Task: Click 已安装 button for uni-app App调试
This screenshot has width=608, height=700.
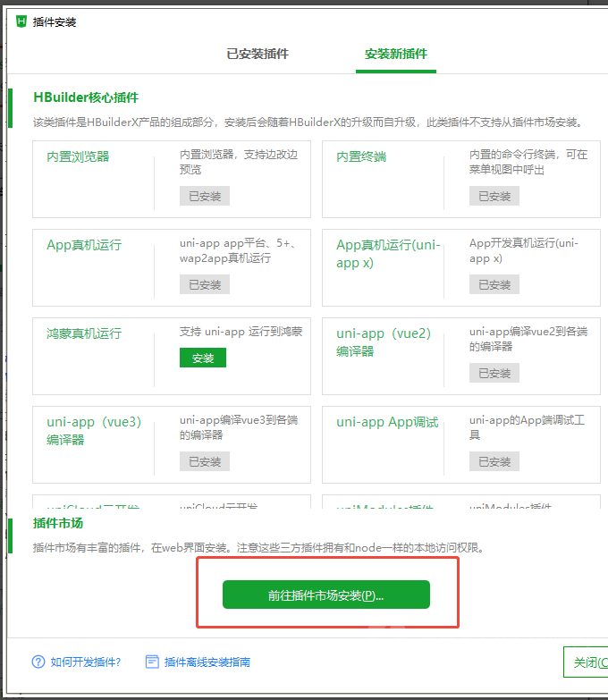Action: pos(494,461)
